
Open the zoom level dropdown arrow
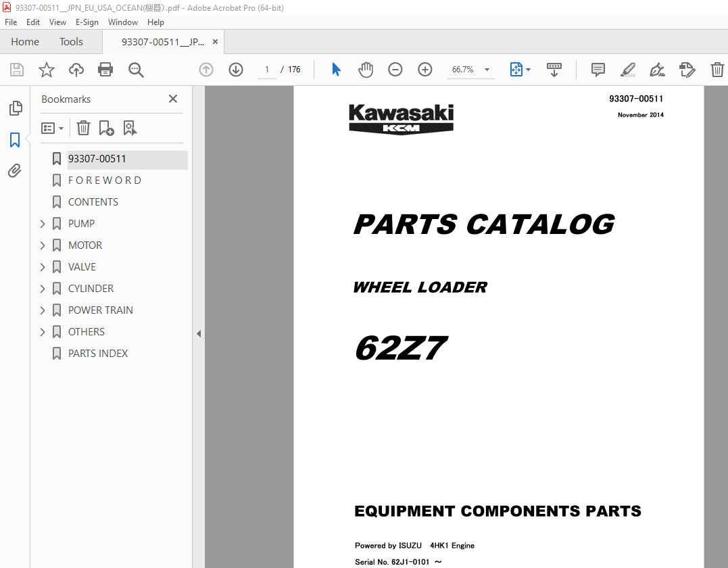tap(487, 70)
